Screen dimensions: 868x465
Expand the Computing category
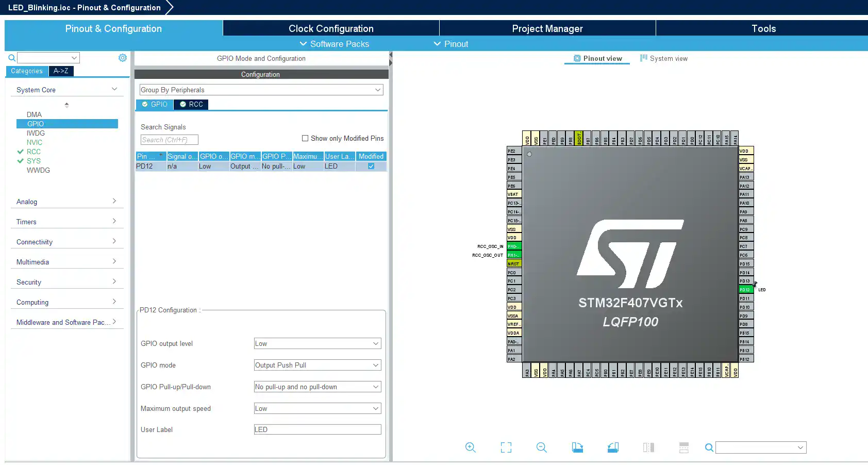tap(67, 302)
